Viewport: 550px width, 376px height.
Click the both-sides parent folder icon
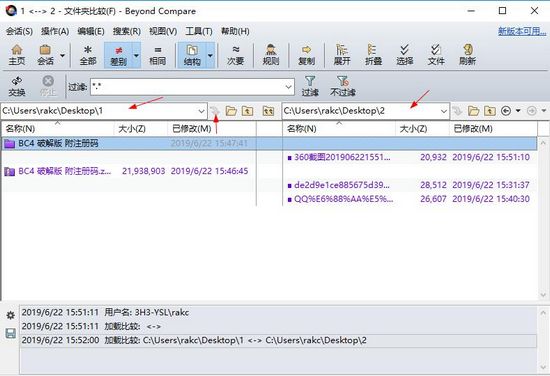tap(268, 111)
